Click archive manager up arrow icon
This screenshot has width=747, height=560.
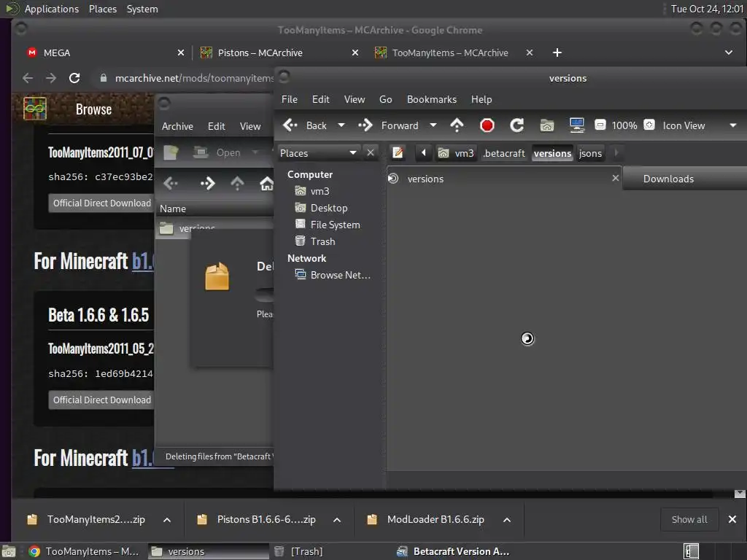pos(237,183)
